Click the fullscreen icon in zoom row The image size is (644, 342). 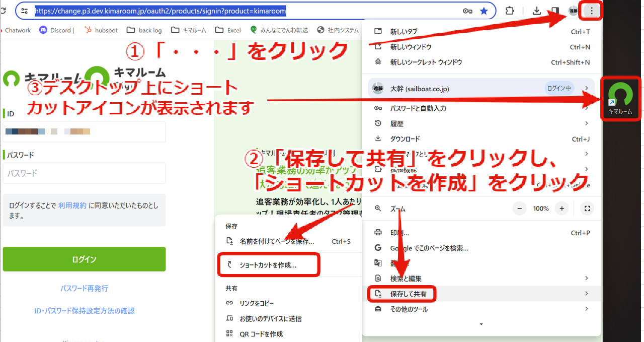(587, 209)
